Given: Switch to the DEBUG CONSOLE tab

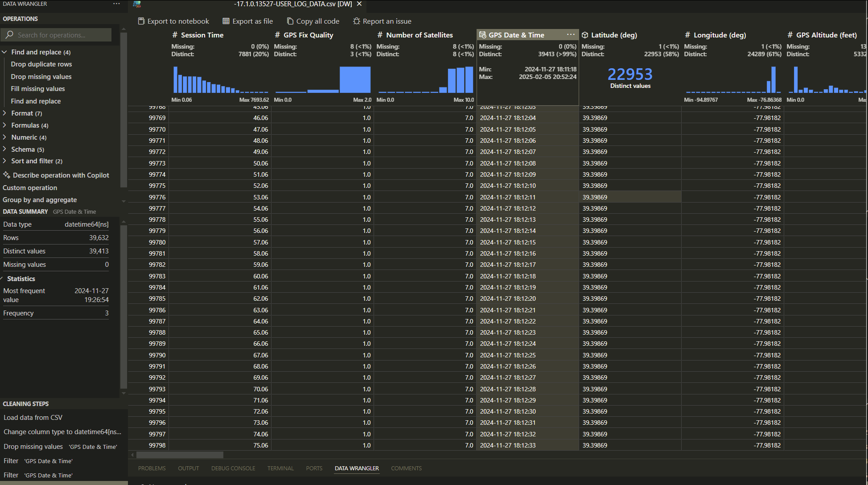Looking at the screenshot, I should (x=233, y=468).
